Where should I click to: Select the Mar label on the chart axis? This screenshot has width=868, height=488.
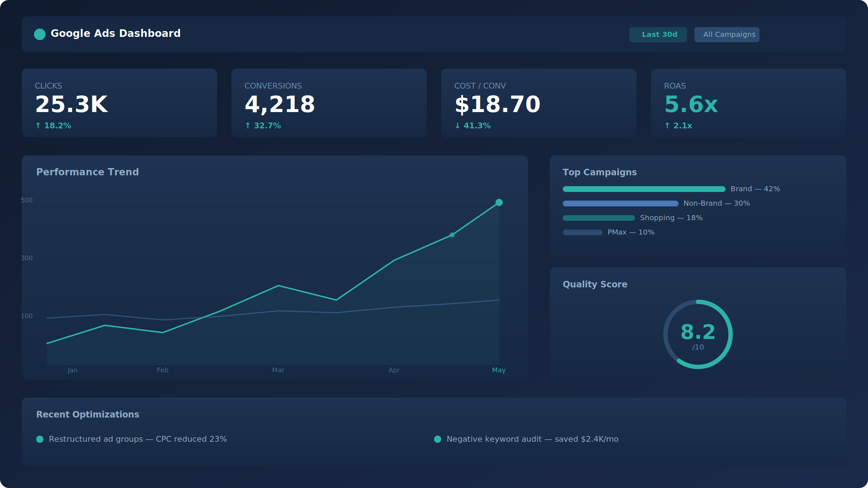click(x=278, y=370)
